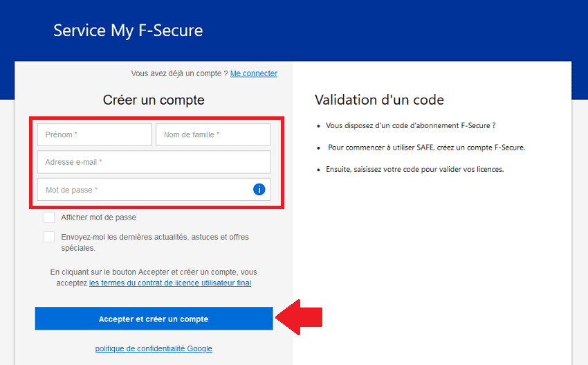Click the blue password info icon
Screen dimensions: 588x365
[259, 189]
